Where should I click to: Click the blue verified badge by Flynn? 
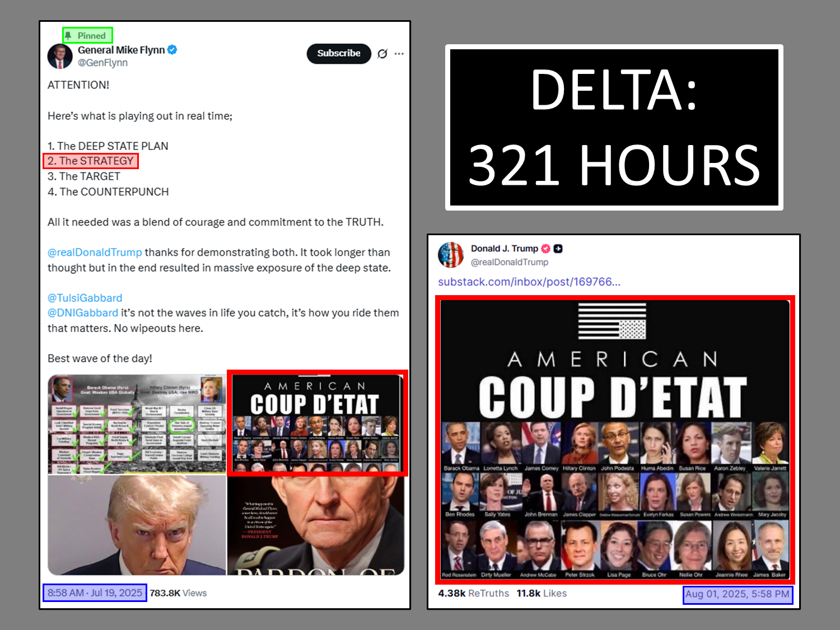point(172,50)
